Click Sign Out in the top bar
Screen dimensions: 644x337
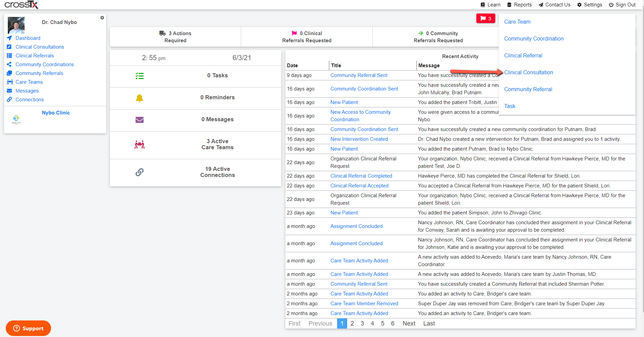622,5
